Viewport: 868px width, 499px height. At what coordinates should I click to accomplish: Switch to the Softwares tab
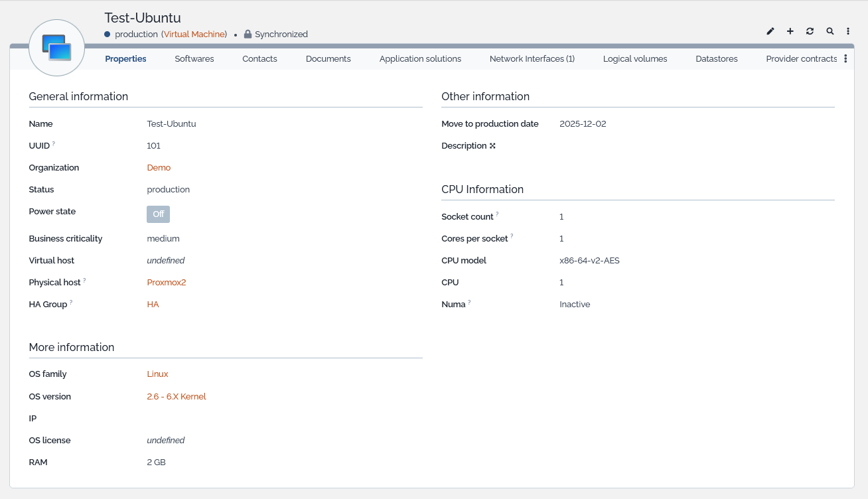coord(194,59)
